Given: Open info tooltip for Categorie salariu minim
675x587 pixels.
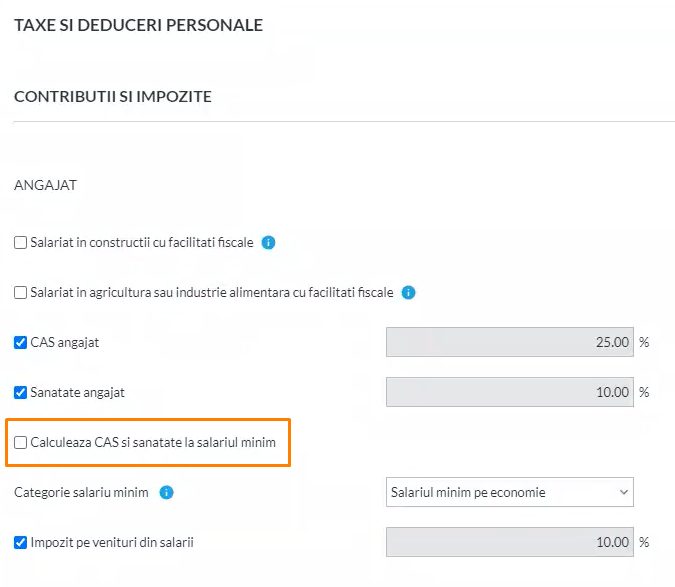Looking at the screenshot, I should (166, 492).
